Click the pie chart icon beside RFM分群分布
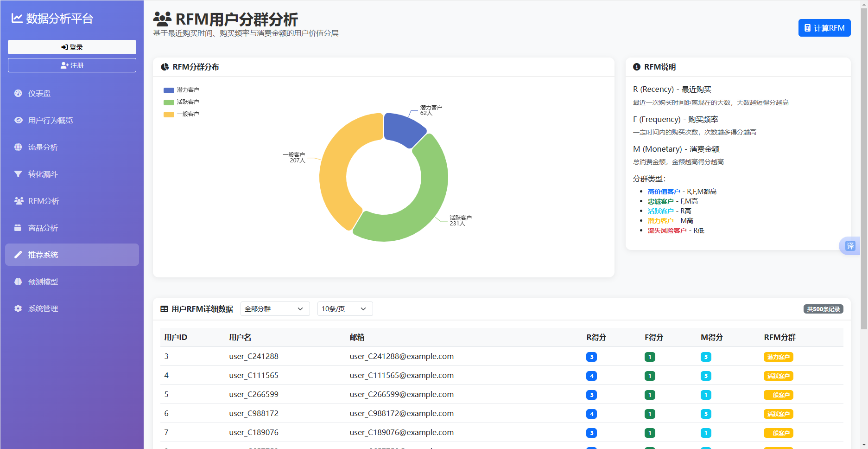This screenshot has width=868, height=449. pyautogui.click(x=165, y=67)
